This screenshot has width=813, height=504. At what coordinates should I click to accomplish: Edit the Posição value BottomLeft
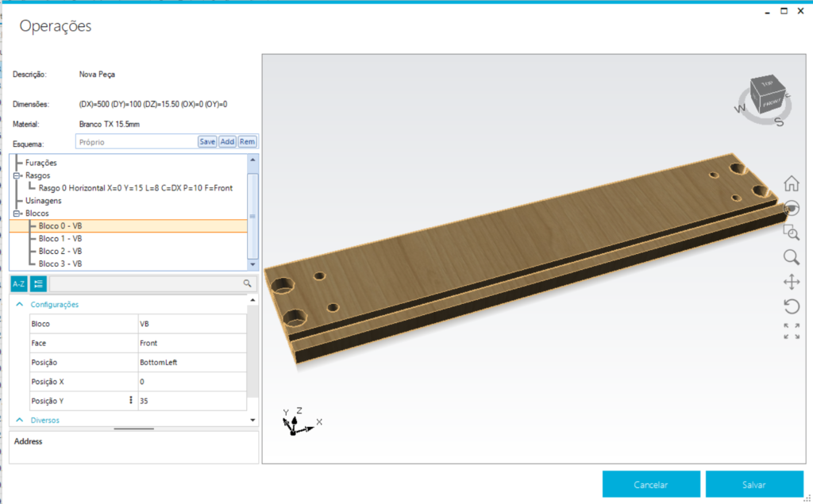pyautogui.click(x=192, y=362)
